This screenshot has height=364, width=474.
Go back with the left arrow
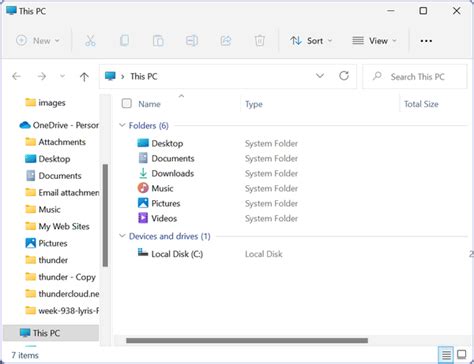pyautogui.click(x=17, y=76)
